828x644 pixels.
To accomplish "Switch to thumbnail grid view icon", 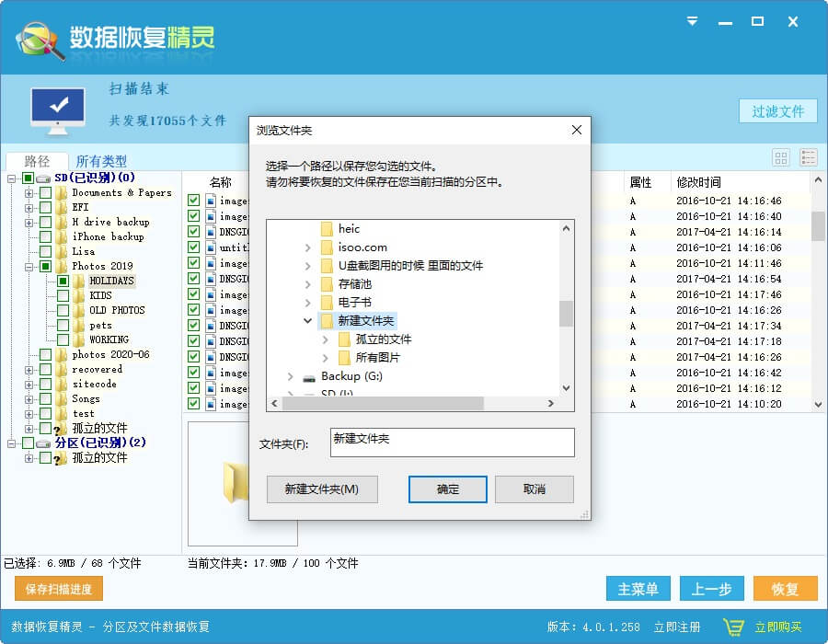I will (781, 157).
